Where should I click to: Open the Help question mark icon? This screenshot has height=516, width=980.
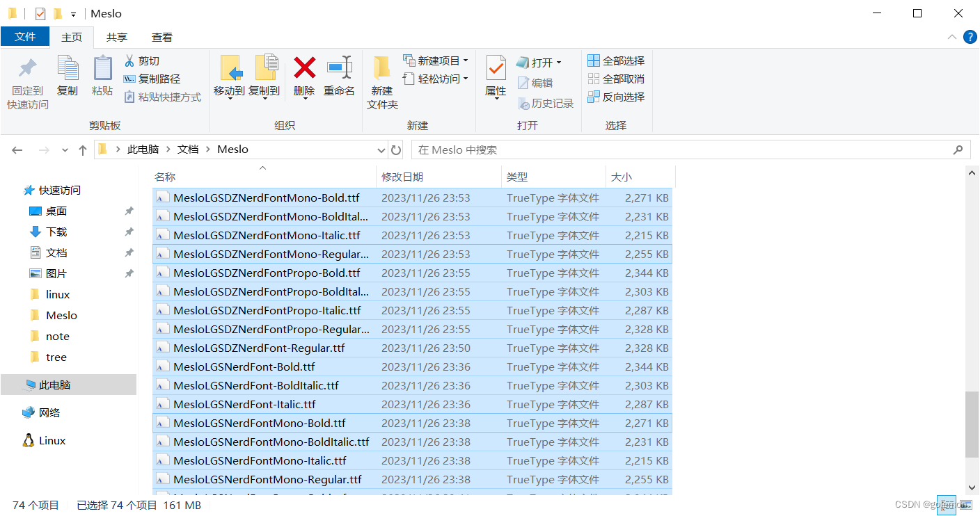point(970,37)
